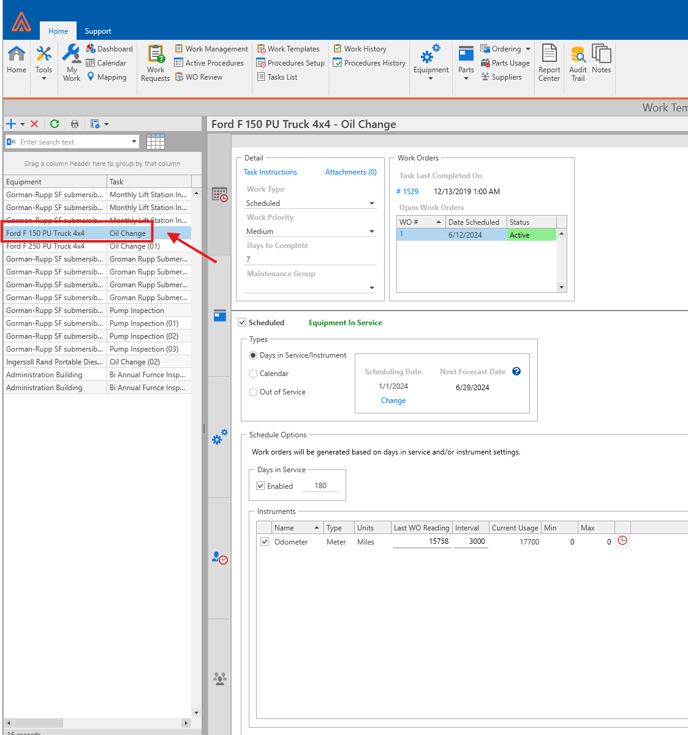Viewport: 688px width, 735px height.
Task: Click the print icon in list toolbar
Action: [x=75, y=124]
